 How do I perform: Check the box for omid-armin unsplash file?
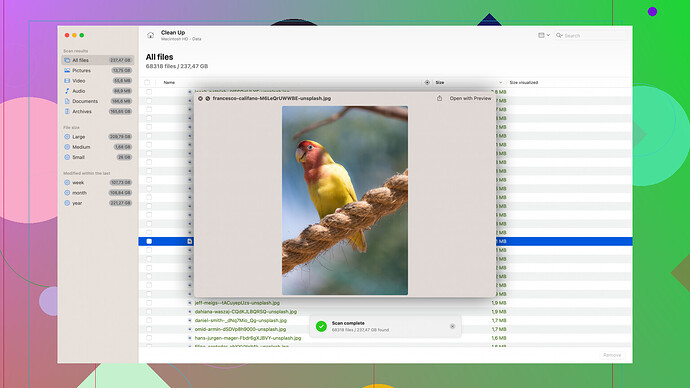pos(149,329)
